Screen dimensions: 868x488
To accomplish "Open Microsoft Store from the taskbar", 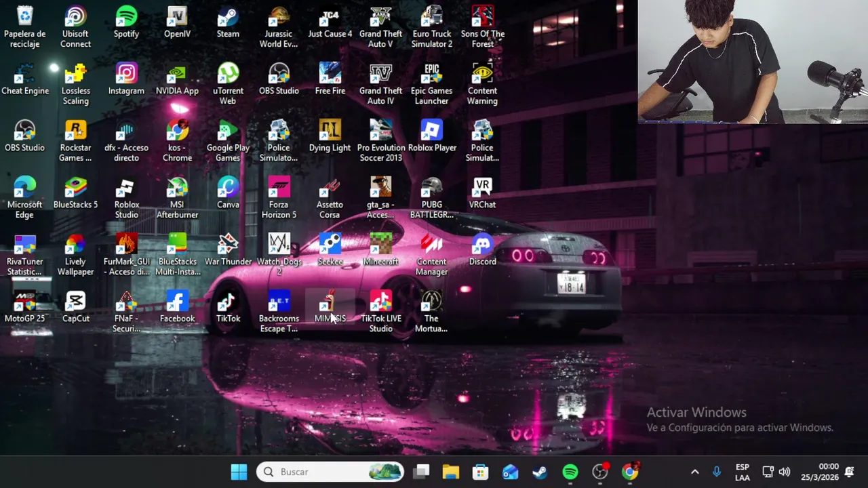I will [481, 472].
